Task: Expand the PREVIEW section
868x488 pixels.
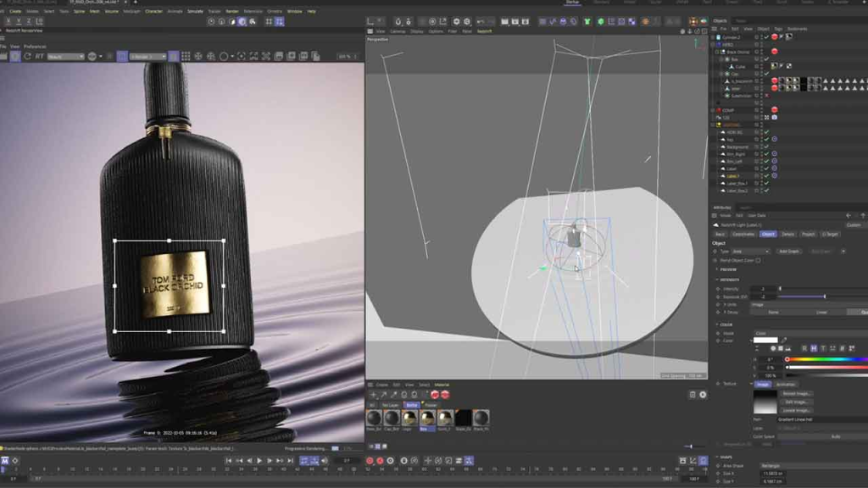Action: 717,269
